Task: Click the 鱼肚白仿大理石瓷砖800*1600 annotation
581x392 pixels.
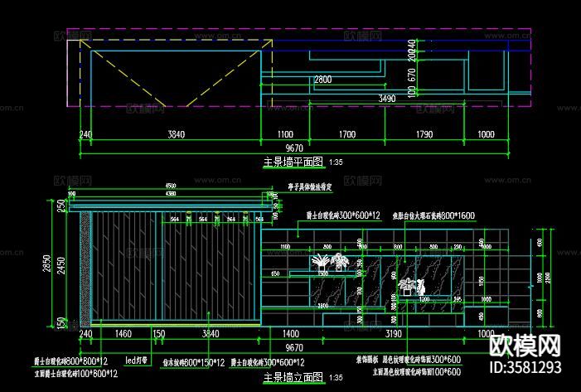Action: (433, 215)
